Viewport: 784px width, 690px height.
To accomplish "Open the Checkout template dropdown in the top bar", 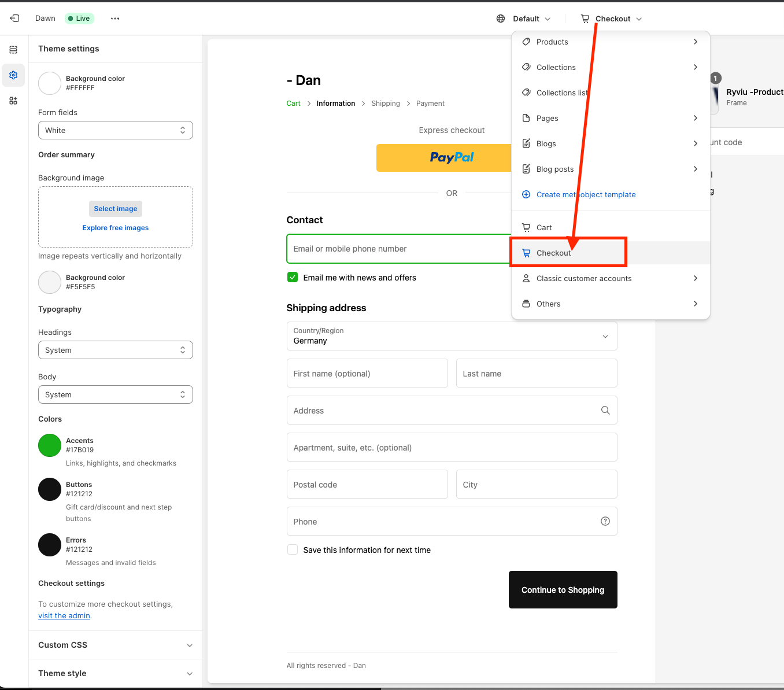I will [612, 19].
